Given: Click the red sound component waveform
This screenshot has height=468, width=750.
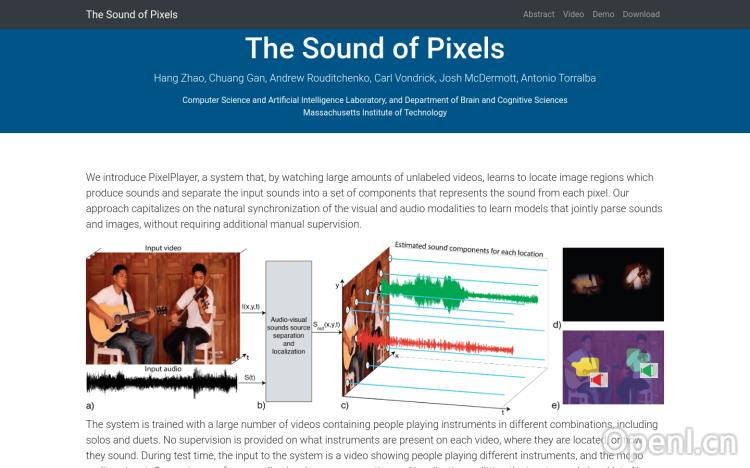Looking at the screenshot, I should [434, 344].
